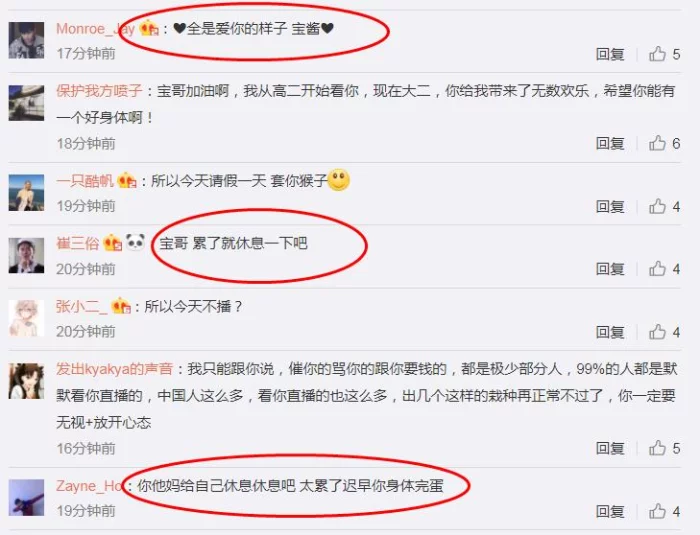This screenshot has width=700, height=535.
Task: Open 崔三俗's profile avatar
Action: tap(26, 255)
